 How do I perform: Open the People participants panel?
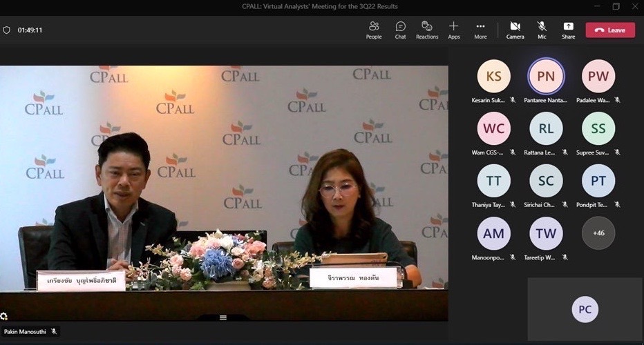point(374,30)
